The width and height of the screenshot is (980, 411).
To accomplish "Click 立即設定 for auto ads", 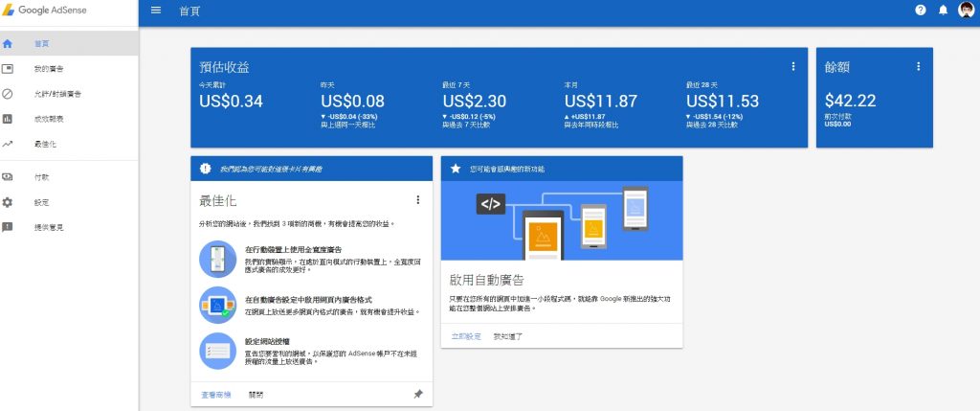I will tap(466, 336).
